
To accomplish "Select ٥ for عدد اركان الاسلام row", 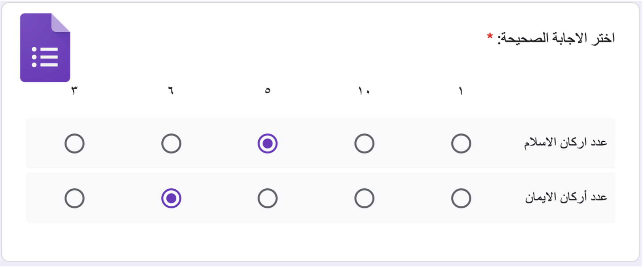I will tap(268, 144).
